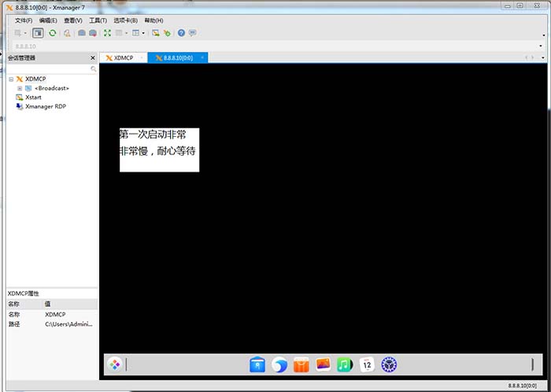The height and width of the screenshot is (392, 551).
Task: Click the gray bubble icon with red mark
Action: 93,33
